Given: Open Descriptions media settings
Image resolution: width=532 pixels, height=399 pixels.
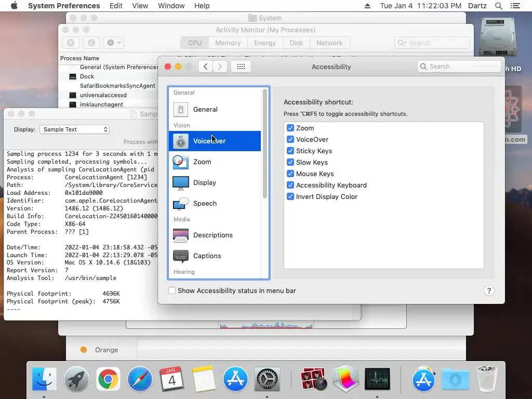Looking at the screenshot, I should point(215,235).
